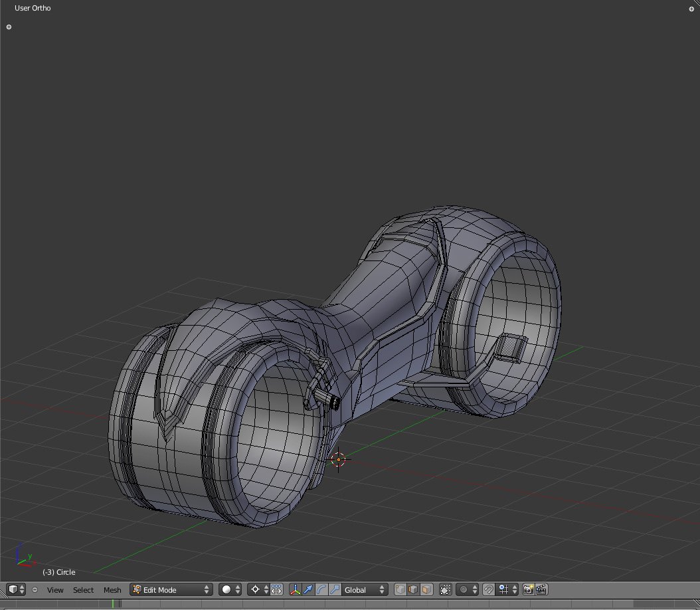The image size is (700, 610).
Task: Toggle the 3D manipulator axes widget
Action: (295, 589)
